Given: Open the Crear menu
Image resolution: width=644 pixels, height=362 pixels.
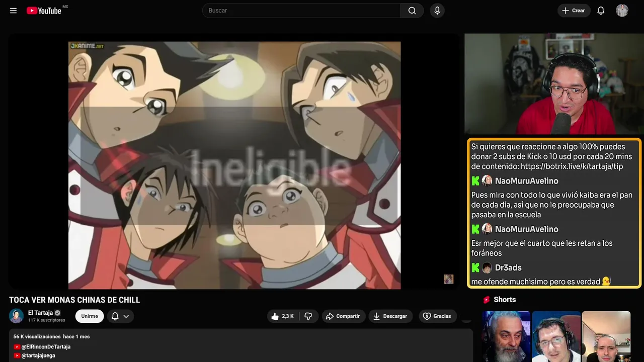Looking at the screenshot, I should pos(574,11).
